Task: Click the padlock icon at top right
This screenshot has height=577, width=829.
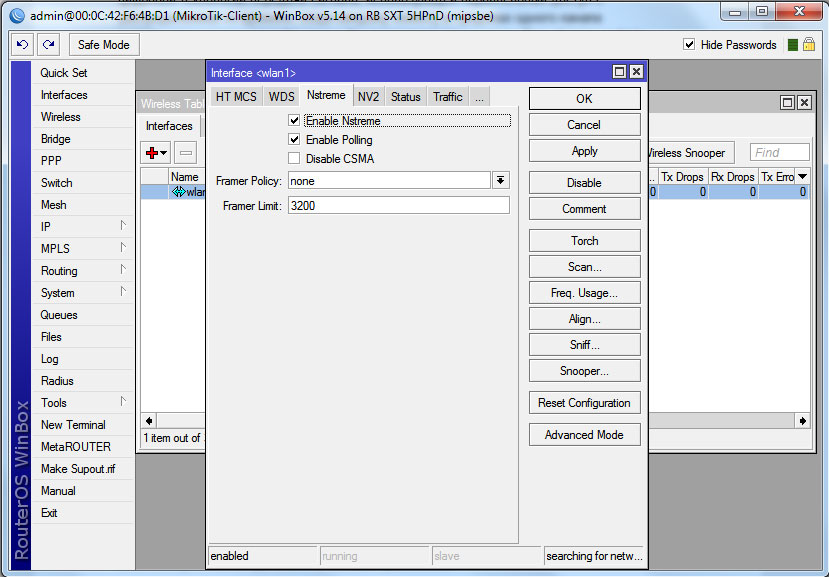Action: [808, 45]
